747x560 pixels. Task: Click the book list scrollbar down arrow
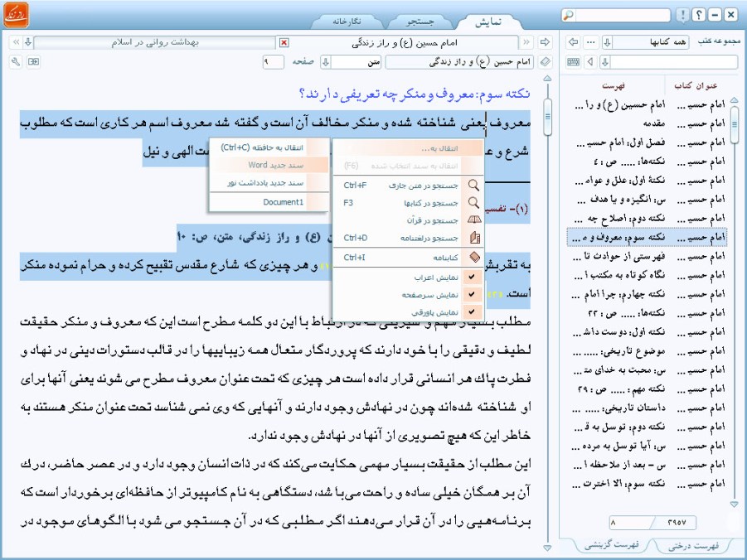(x=734, y=504)
